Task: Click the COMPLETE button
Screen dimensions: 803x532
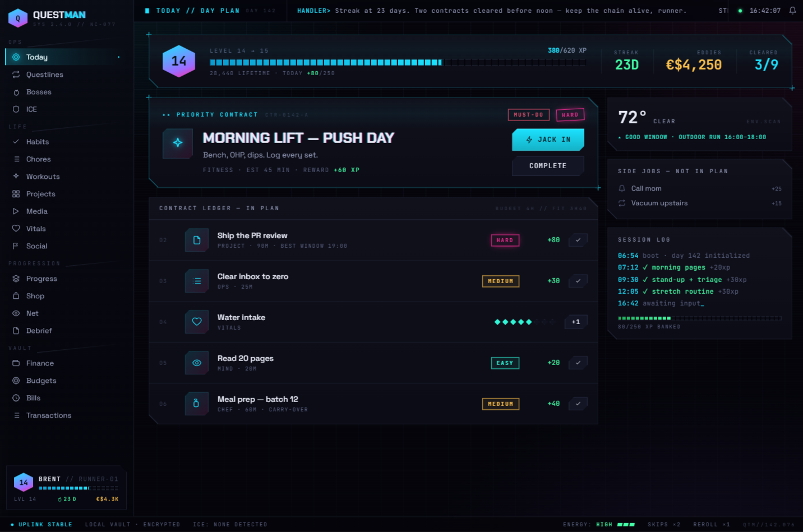Action: tap(548, 166)
